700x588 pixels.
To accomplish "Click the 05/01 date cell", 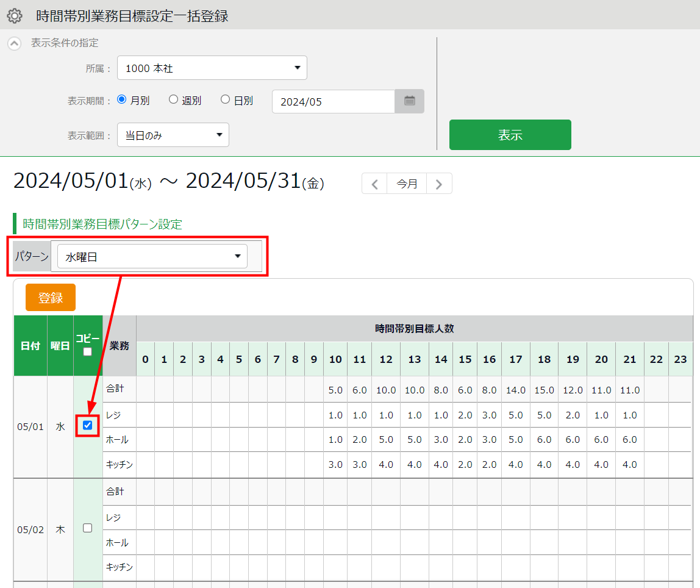I will pos(30,427).
